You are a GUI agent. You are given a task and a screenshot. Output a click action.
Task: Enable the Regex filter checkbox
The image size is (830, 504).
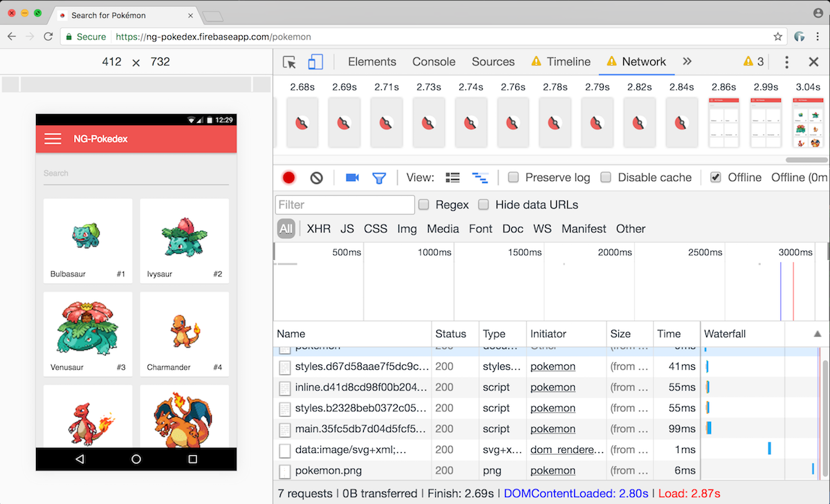point(424,205)
